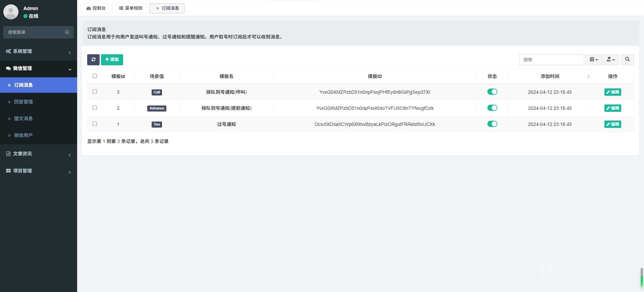This screenshot has height=292, width=644.
Task: Click the Admin user avatar
Action: pos(11,12)
